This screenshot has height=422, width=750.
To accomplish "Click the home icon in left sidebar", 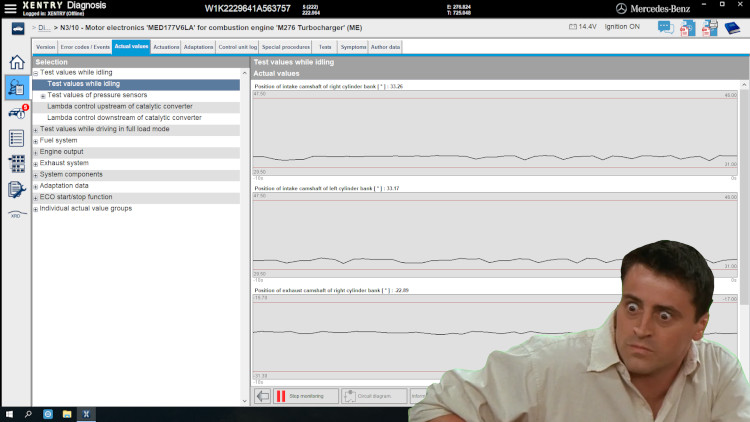I will pos(16,62).
